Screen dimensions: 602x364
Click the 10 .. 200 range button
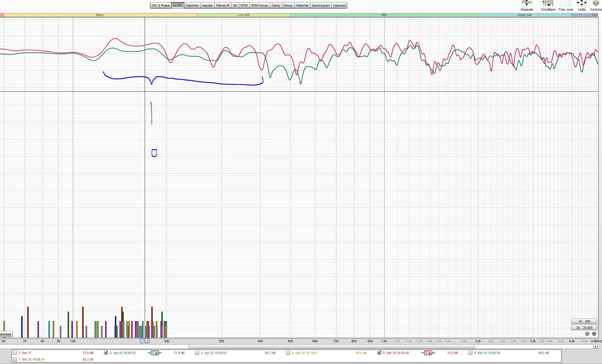584,321
